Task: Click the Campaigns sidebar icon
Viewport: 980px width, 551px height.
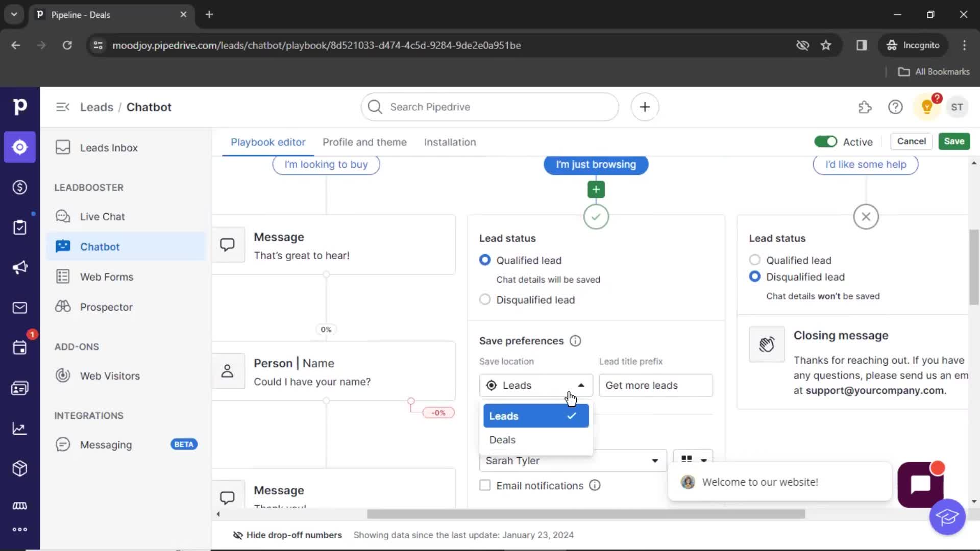Action: 19,268
